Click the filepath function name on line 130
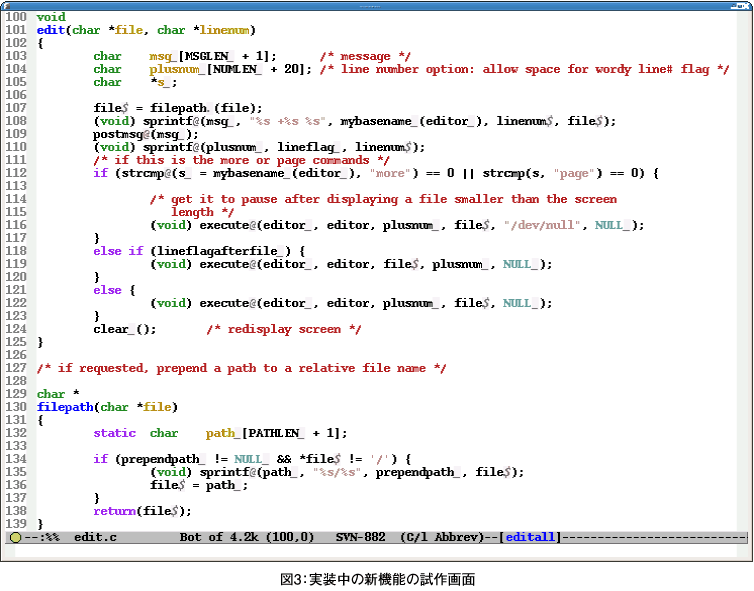 [x=65, y=407]
